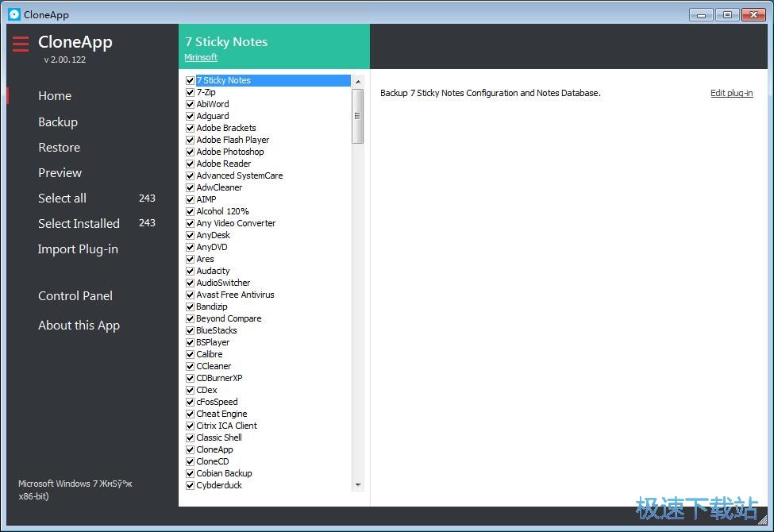Open the Control Panel option
This screenshot has width=774, height=532.
pos(75,296)
